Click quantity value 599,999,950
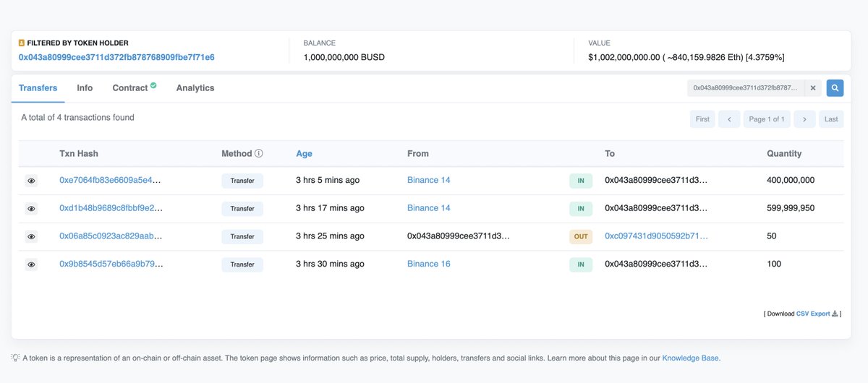 tap(791, 208)
